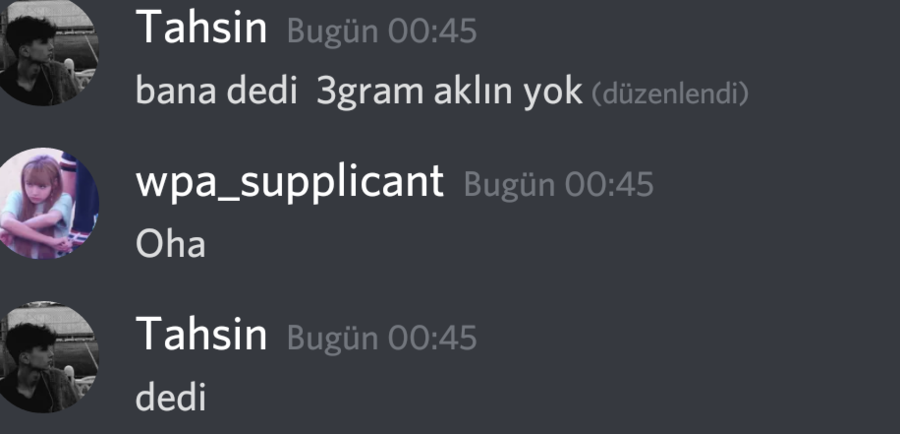The width and height of the screenshot is (900, 434).
Task: Click the '(düzenlendi)' edited label
Action: click(670, 94)
